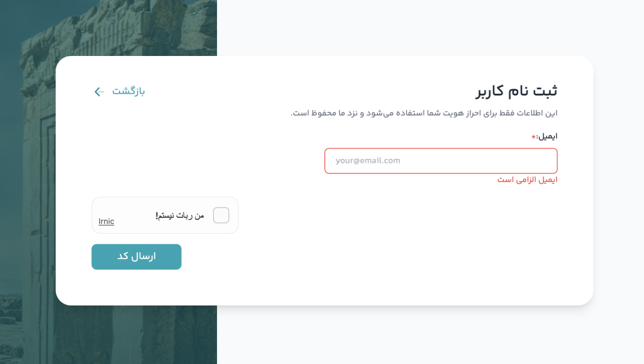The width and height of the screenshot is (644, 364).
Task: Click the exclamation mark in captcha label
Action: pyautogui.click(x=157, y=216)
